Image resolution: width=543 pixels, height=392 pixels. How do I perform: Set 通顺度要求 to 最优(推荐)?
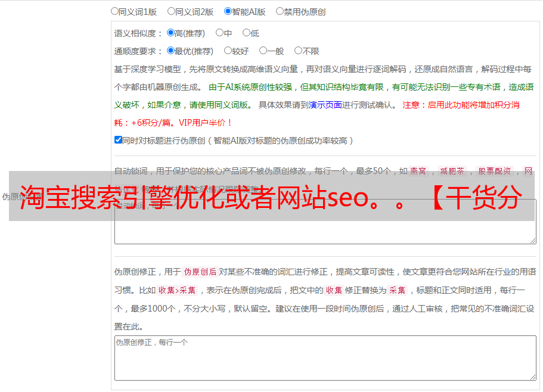pos(170,51)
